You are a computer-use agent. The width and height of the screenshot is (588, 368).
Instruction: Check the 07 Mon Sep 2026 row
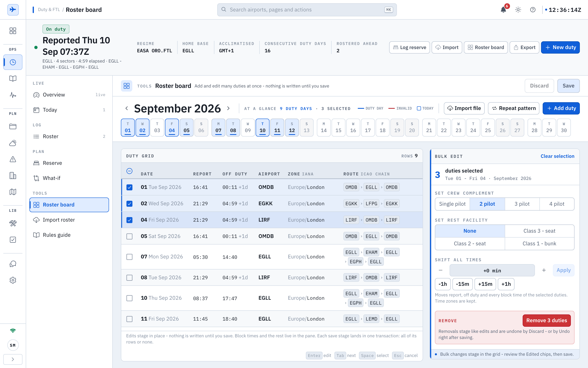click(129, 257)
